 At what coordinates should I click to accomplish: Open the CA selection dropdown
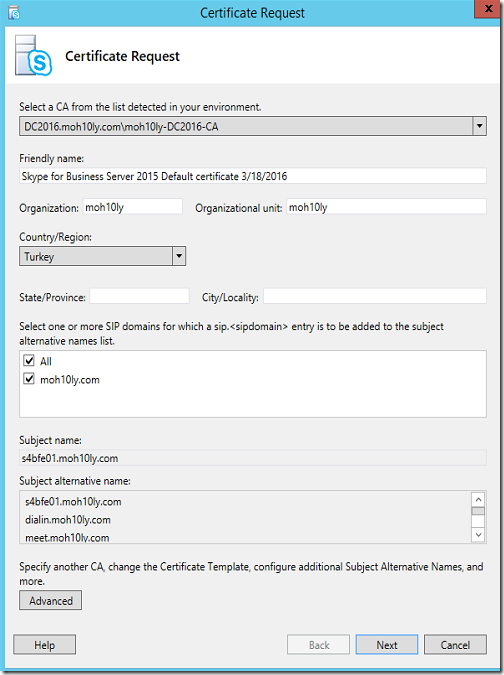click(x=253, y=127)
